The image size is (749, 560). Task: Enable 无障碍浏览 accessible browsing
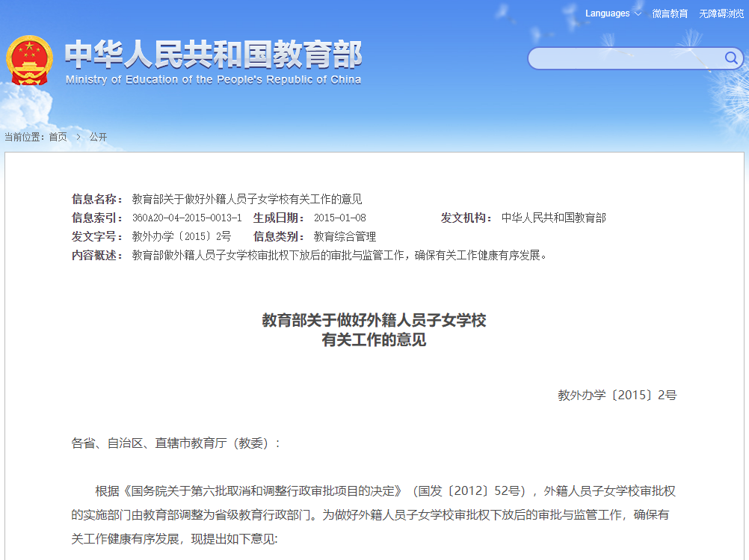click(x=721, y=13)
